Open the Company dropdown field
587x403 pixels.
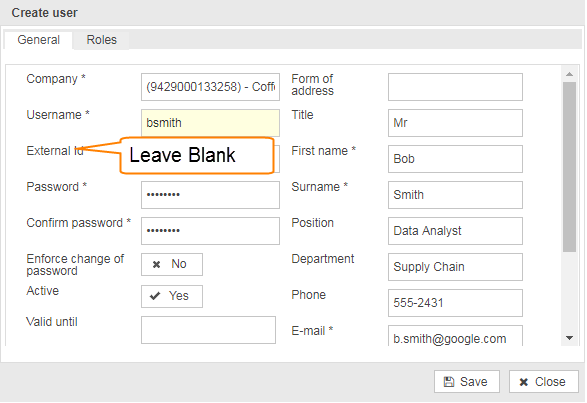tap(210, 87)
